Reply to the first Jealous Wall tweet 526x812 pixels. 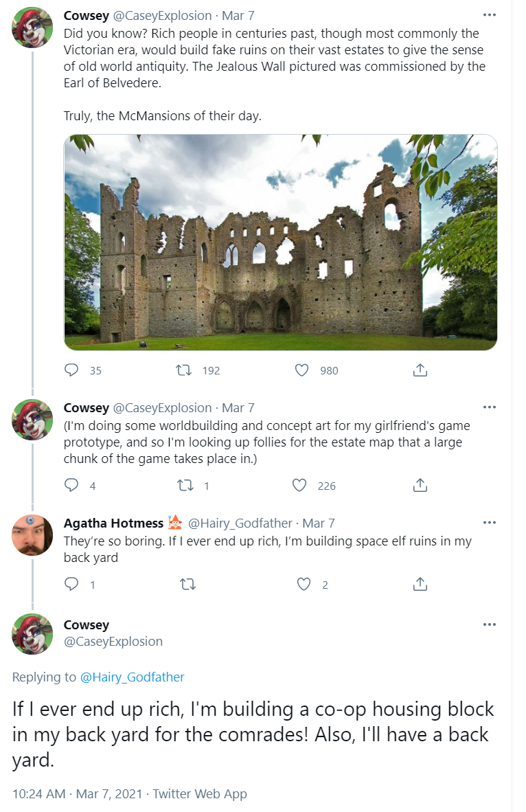[x=71, y=370]
